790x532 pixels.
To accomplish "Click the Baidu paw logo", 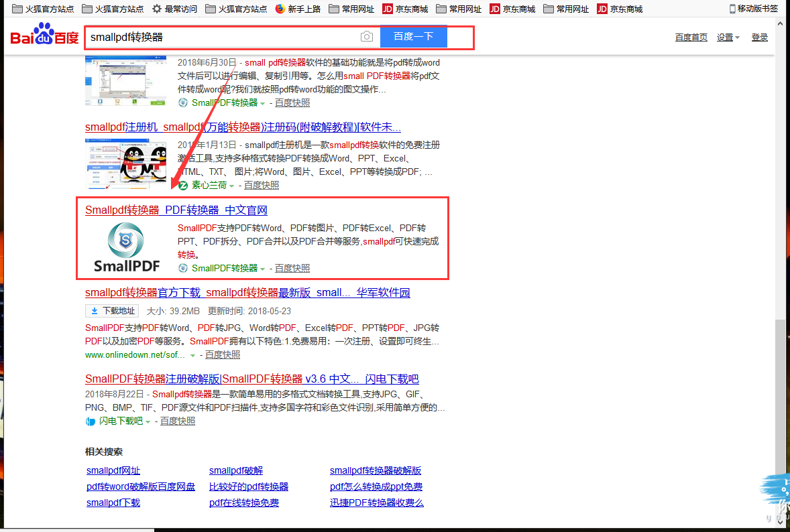I will click(44, 34).
